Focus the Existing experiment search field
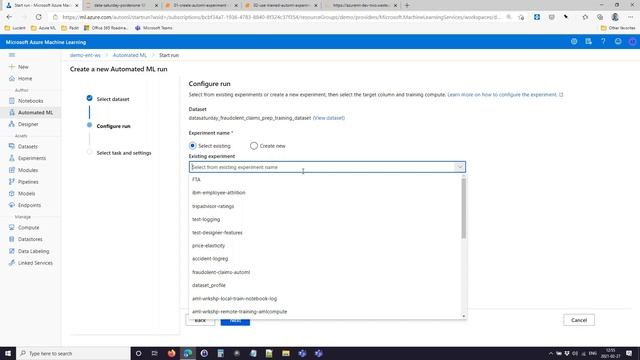The height and width of the screenshot is (360, 640). tap(322, 167)
